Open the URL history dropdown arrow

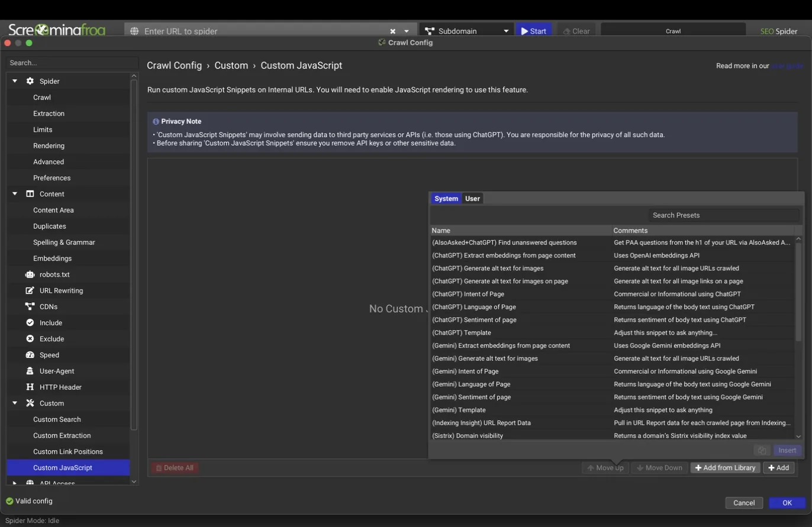407,31
